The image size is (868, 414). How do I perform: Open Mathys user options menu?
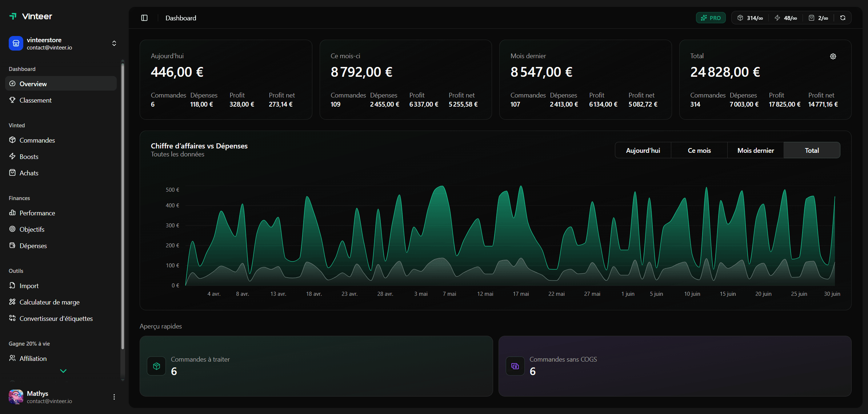[x=114, y=397]
